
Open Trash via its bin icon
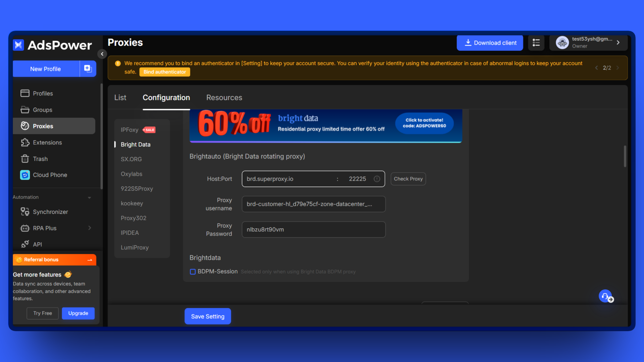click(25, 159)
